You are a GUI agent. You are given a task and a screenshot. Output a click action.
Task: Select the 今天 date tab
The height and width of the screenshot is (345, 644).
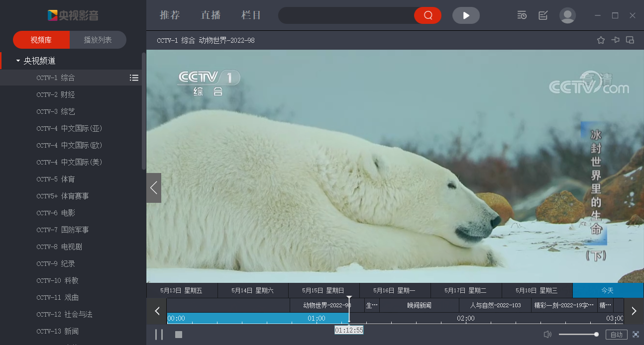coord(608,290)
